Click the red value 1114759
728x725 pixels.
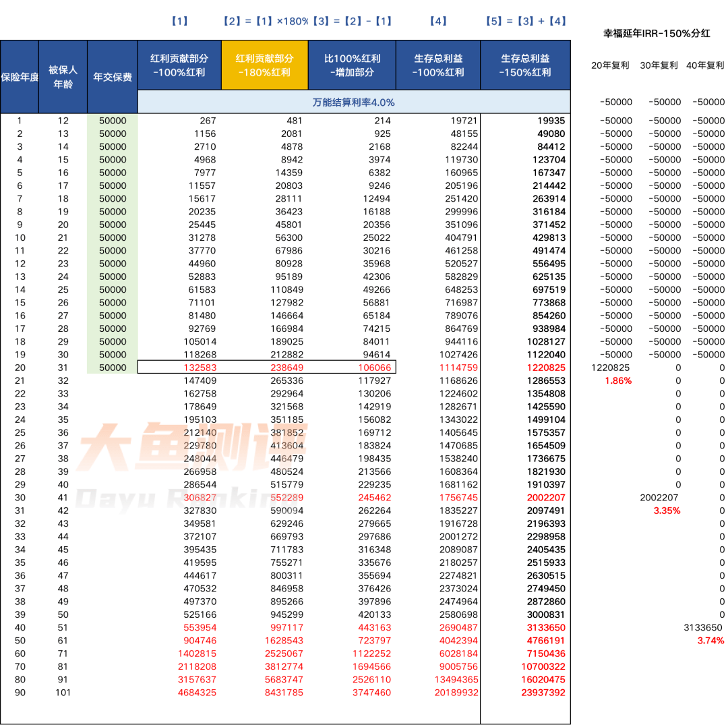[459, 368]
